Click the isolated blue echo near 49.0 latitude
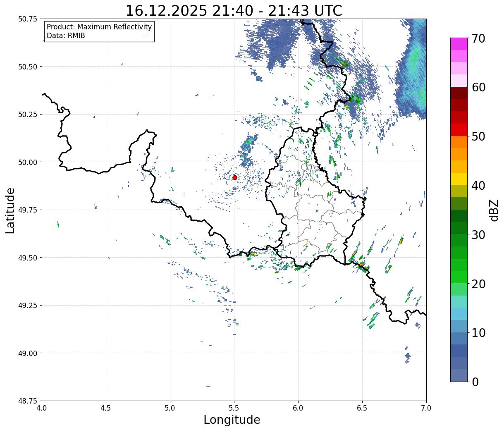 pos(408,356)
